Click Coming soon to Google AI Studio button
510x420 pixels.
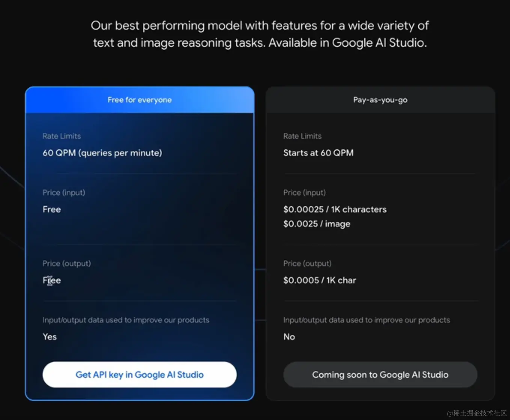(380, 375)
